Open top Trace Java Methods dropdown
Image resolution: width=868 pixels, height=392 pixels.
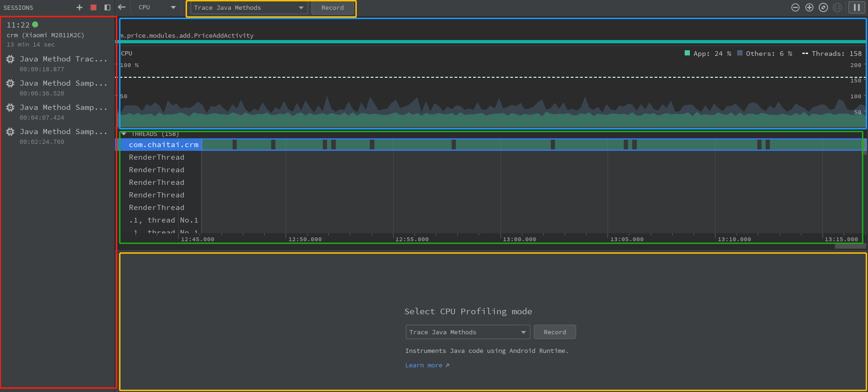coord(249,8)
